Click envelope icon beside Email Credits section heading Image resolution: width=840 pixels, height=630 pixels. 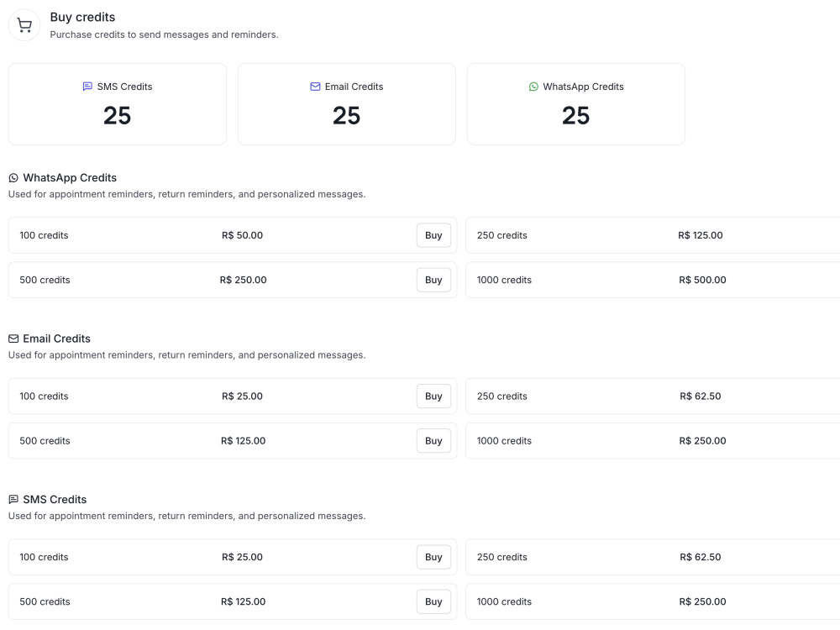click(x=13, y=339)
